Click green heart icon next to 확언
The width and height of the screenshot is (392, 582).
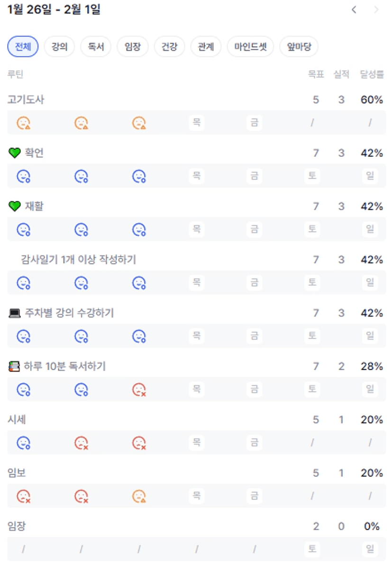click(15, 153)
